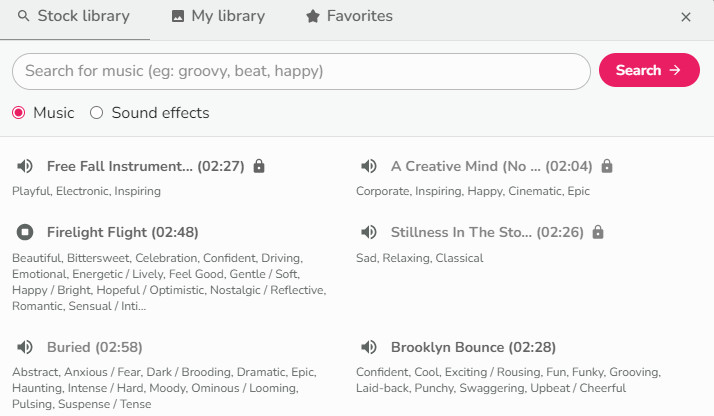Select the Buried track title

click(94, 347)
